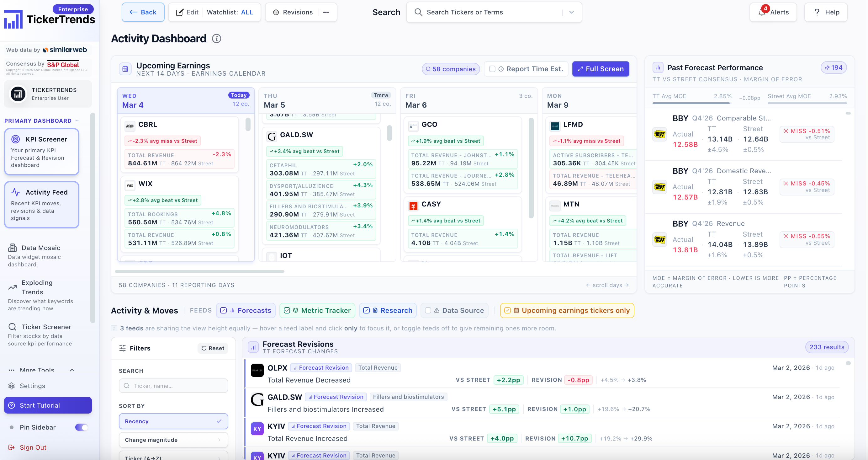Open the Data Mosaic dashboard

pyautogui.click(x=41, y=248)
